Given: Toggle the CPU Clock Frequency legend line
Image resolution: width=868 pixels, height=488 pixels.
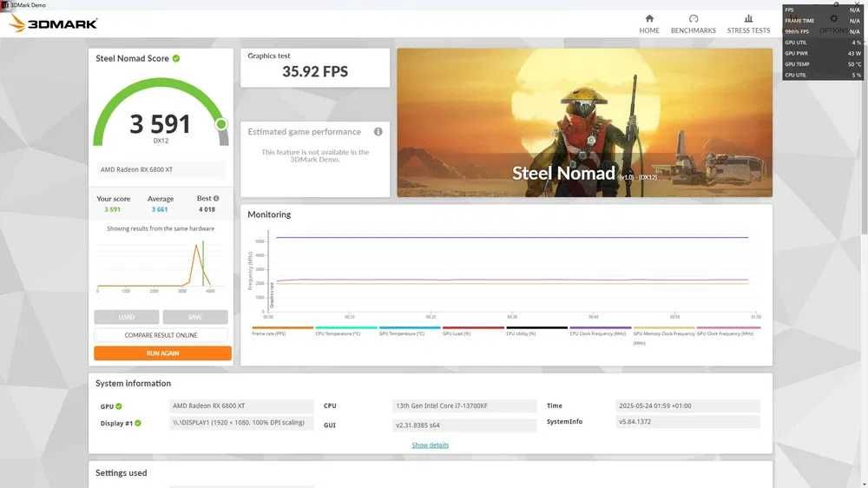Looking at the screenshot, I should point(600,331).
